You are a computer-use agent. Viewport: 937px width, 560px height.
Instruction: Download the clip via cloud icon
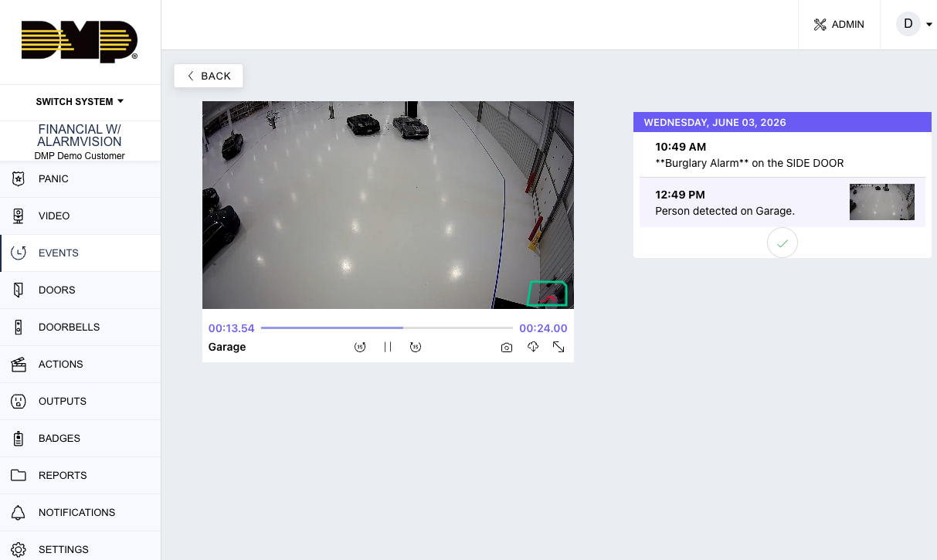[x=533, y=348]
